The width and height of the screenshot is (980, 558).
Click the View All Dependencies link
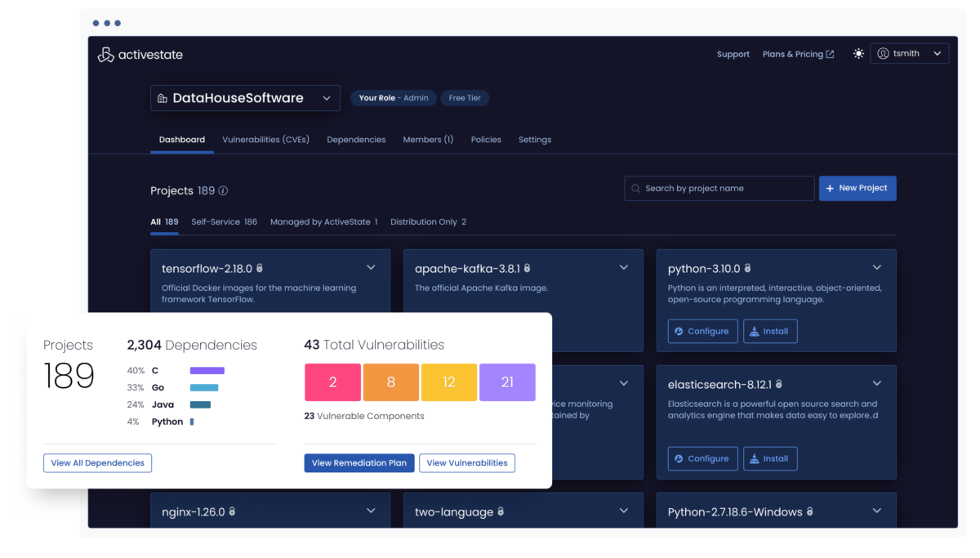click(97, 463)
